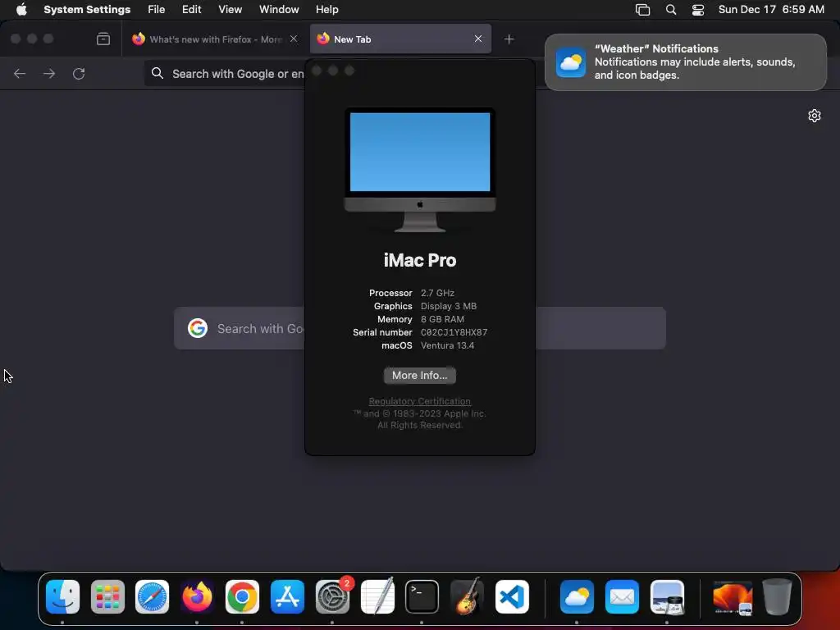Click the serial number C02CJ1Y8HX87

tap(454, 332)
